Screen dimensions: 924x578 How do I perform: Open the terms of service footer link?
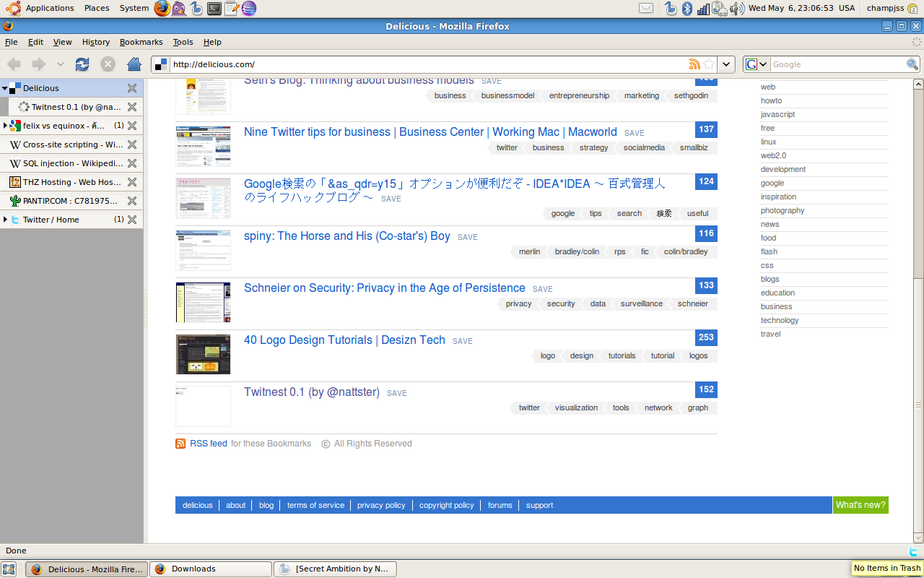tap(315, 506)
